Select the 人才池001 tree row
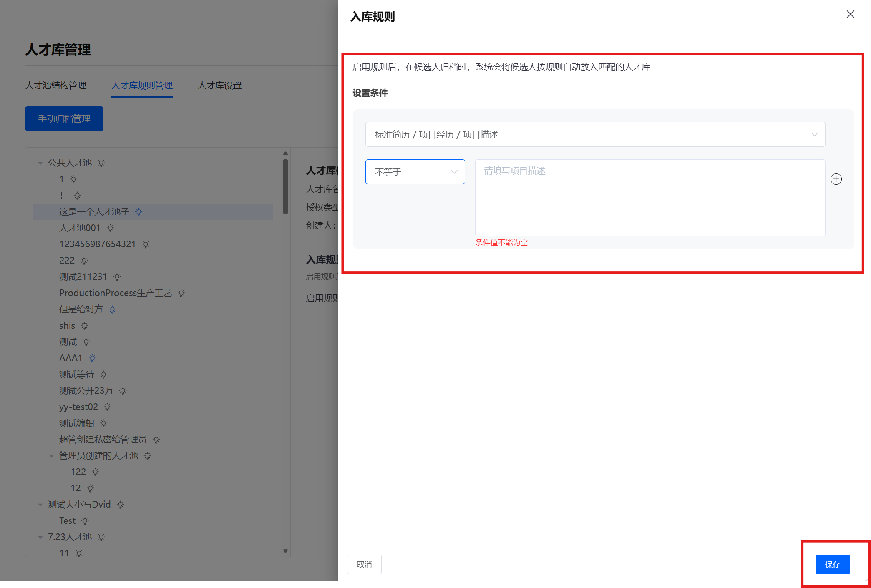 point(153,228)
